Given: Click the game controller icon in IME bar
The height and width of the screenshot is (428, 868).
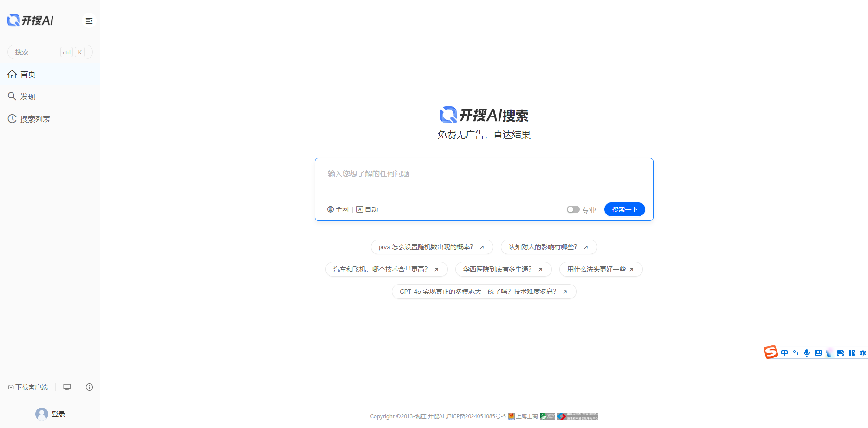Looking at the screenshot, I should 840,353.
